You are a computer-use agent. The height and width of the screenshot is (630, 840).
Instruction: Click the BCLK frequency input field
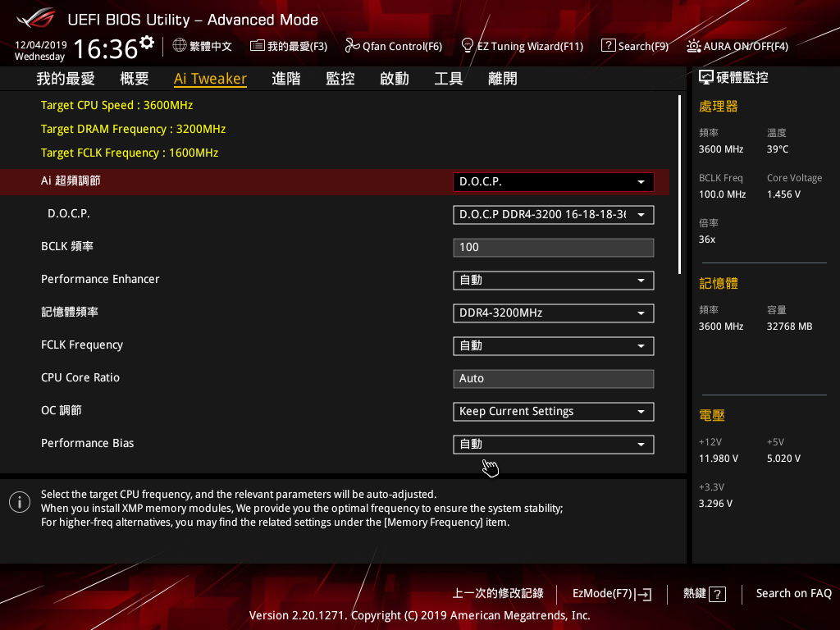554,248
